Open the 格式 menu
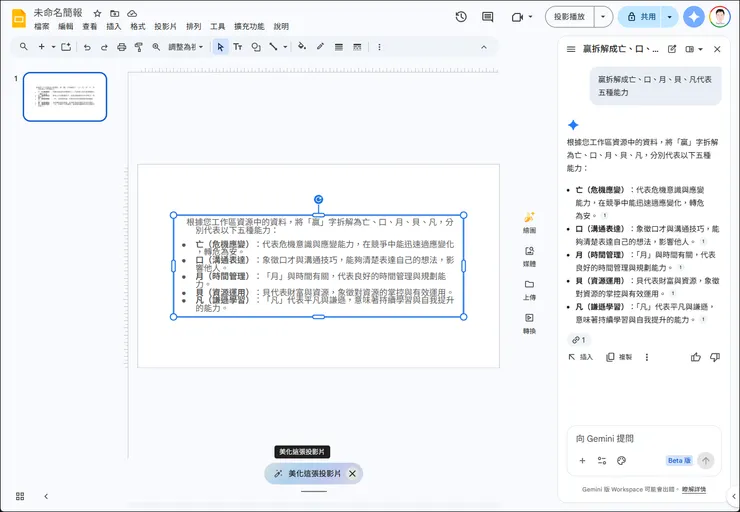The width and height of the screenshot is (740, 512). coord(138,27)
